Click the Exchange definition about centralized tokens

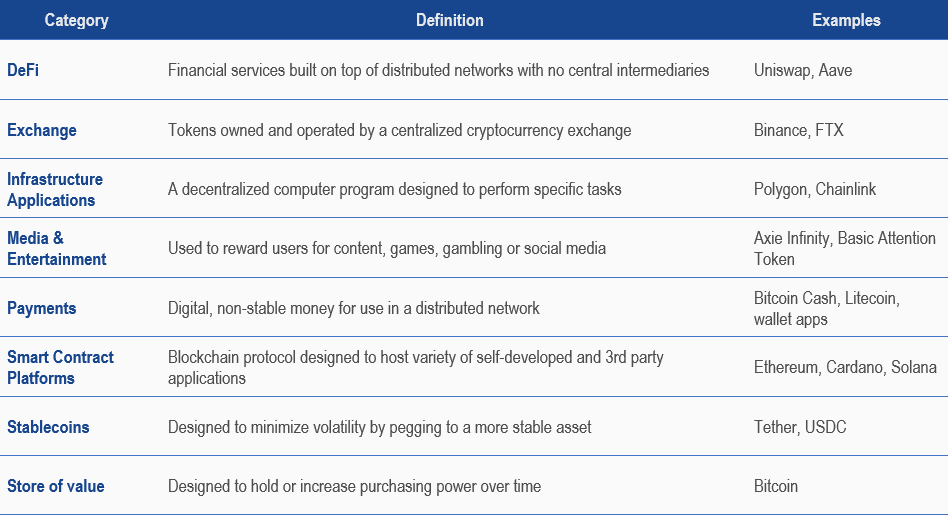click(399, 130)
